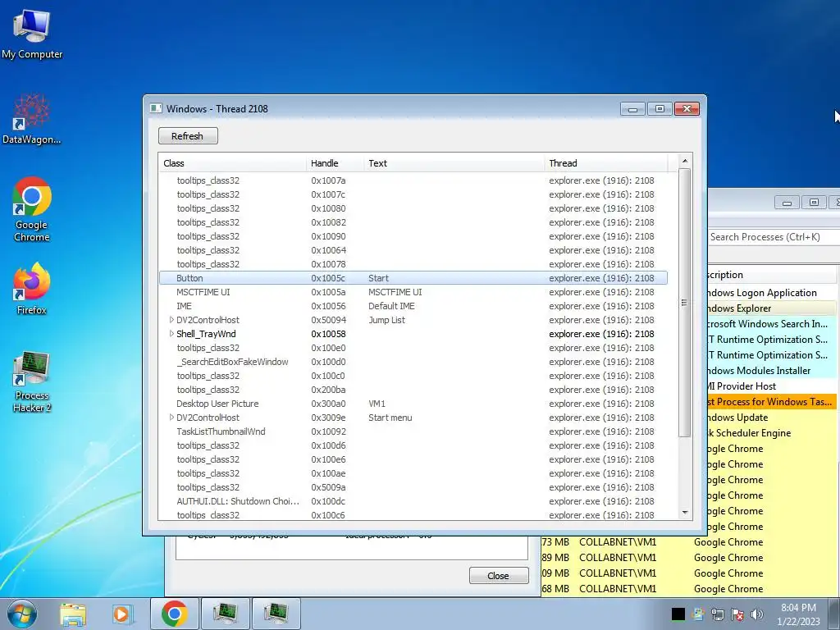Image resolution: width=840 pixels, height=630 pixels.
Task: Click the black square tray icon
Action: (x=678, y=614)
